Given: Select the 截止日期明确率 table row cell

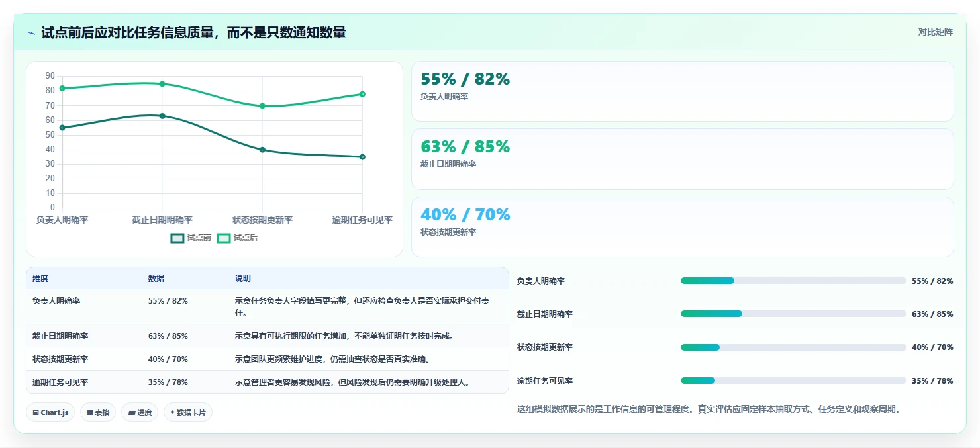Looking at the screenshot, I should tap(60, 336).
